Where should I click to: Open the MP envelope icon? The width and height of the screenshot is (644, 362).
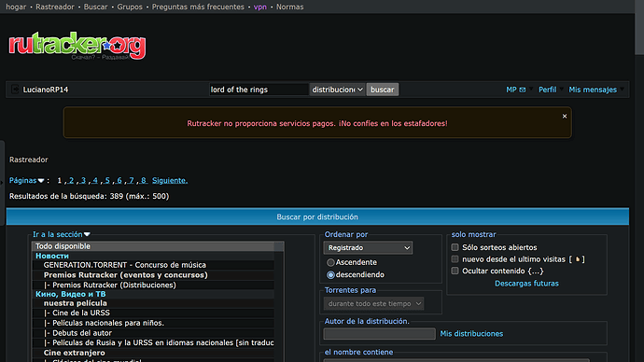522,90
